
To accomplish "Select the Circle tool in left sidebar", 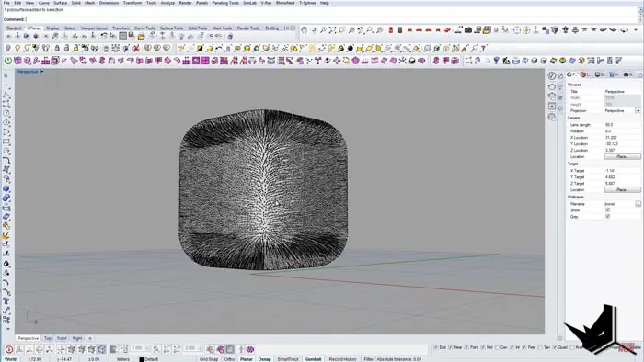I will [x=6, y=113].
